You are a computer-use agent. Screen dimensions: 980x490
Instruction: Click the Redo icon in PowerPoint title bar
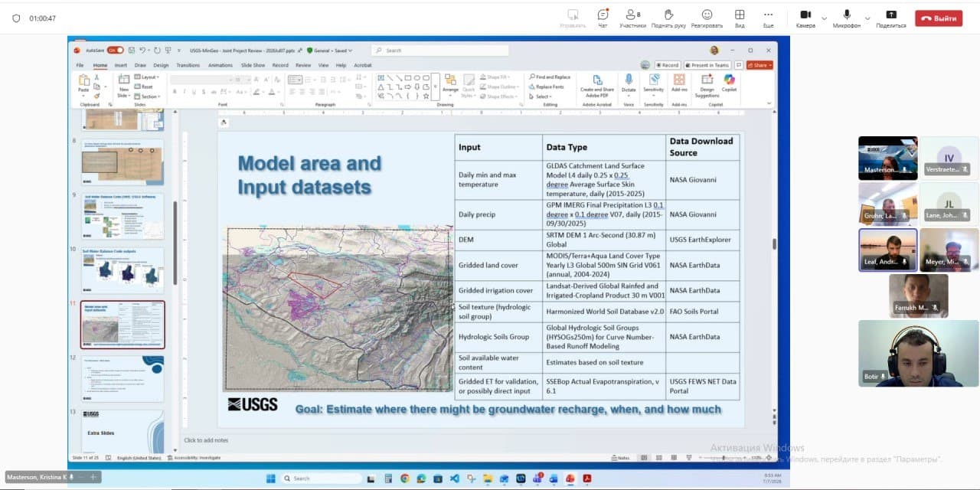click(158, 50)
